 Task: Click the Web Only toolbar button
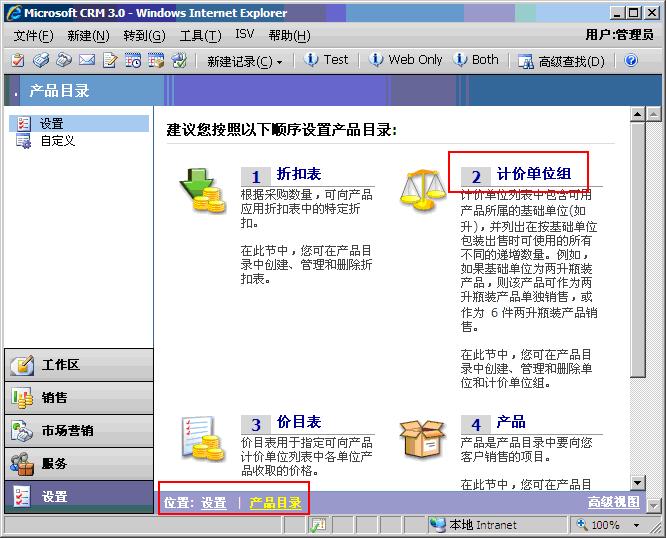tap(406, 60)
